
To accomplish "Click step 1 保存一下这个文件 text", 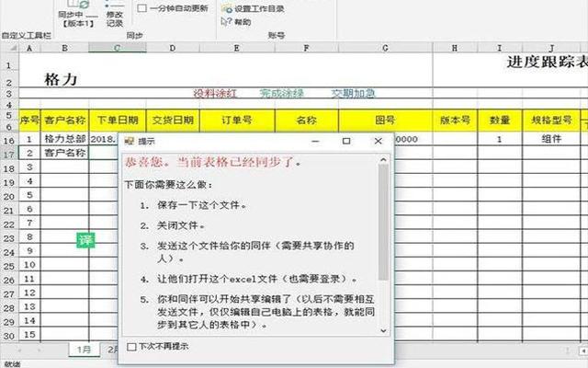I will [x=202, y=205].
